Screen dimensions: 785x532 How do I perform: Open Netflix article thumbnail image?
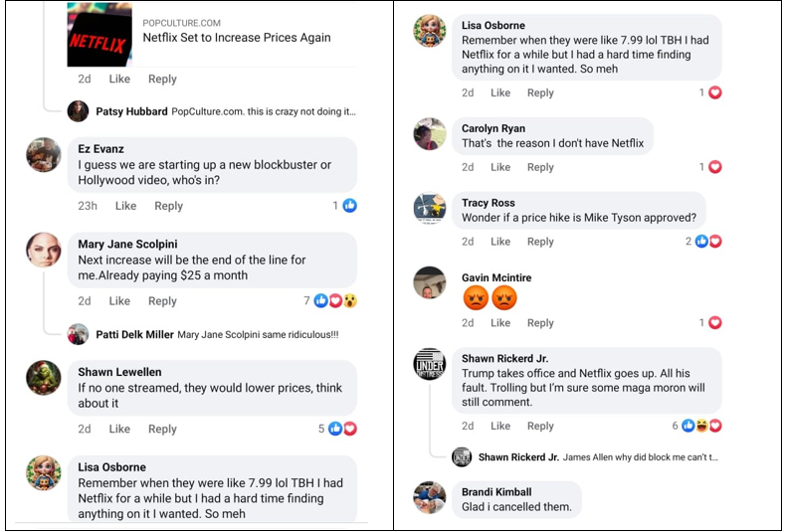(x=99, y=35)
